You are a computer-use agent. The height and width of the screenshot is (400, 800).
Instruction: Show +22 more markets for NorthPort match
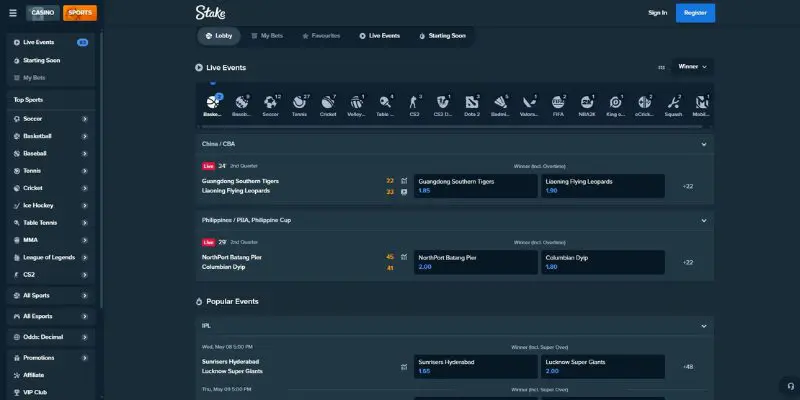(x=688, y=262)
